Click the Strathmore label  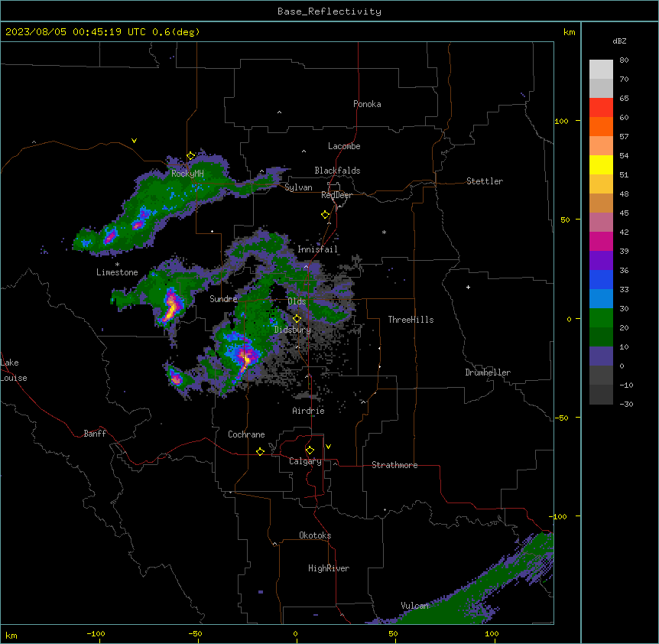394,465
